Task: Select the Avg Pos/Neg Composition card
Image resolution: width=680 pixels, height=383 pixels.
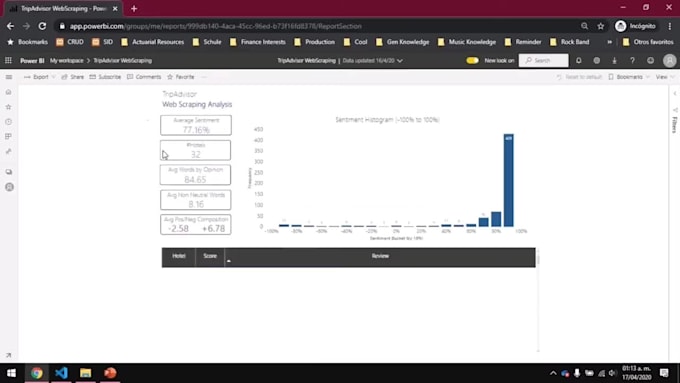Action: tap(196, 225)
